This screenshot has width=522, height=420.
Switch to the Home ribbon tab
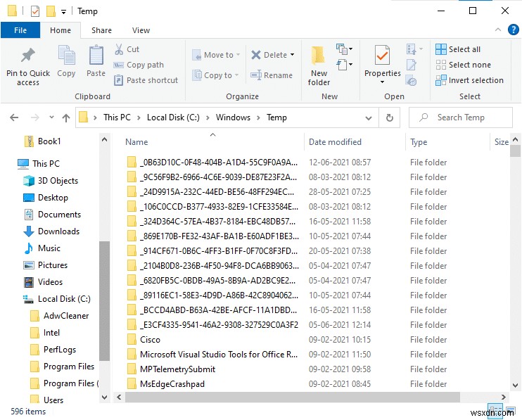pos(61,30)
